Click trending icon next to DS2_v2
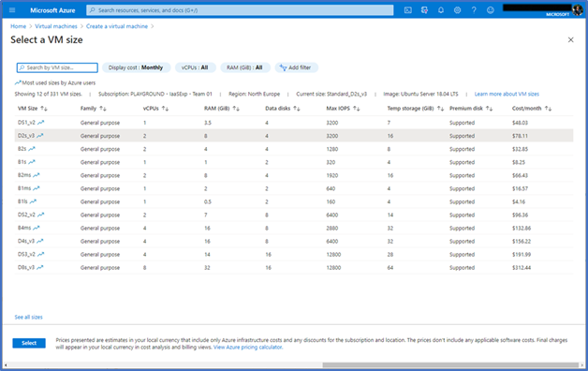The height and width of the screenshot is (371, 588). click(41, 215)
